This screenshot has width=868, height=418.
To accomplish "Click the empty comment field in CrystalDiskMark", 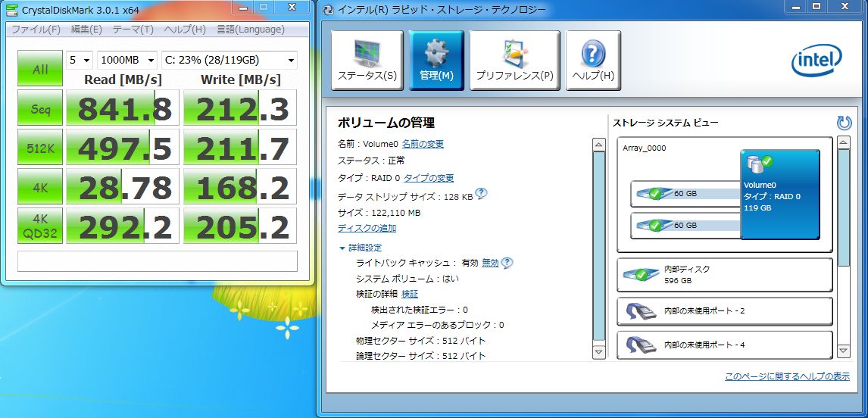I will [158, 260].
